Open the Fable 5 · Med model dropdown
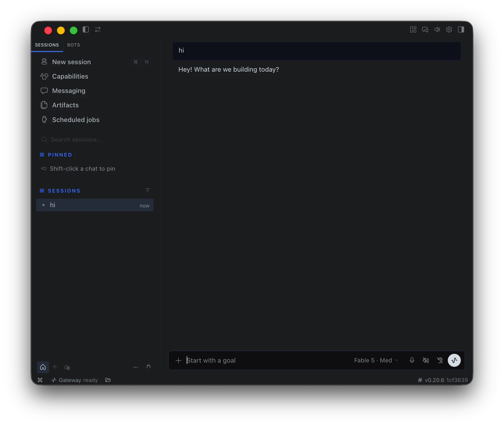504x426 pixels. point(376,360)
